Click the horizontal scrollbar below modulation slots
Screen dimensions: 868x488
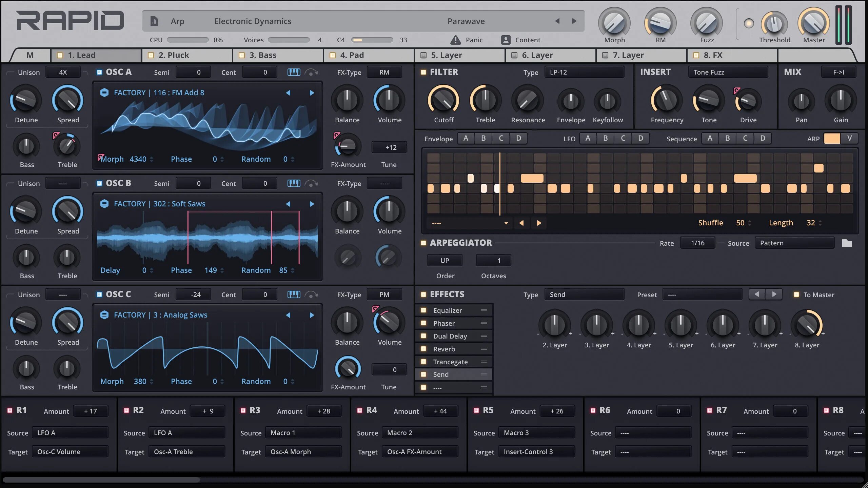pyautogui.click(x=101, y=480)
